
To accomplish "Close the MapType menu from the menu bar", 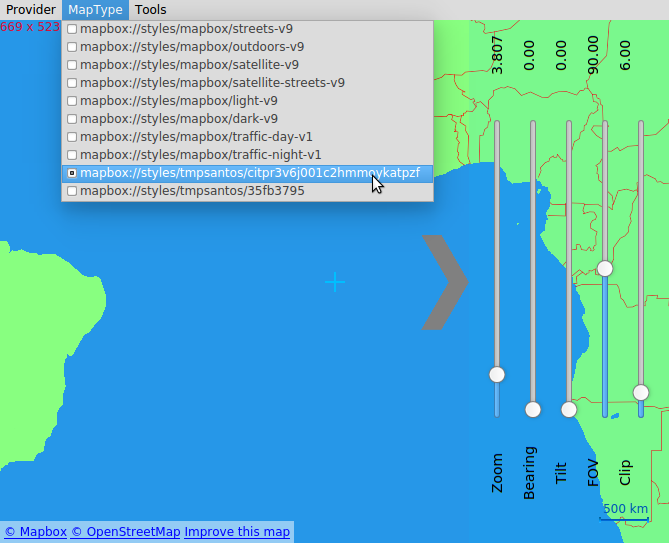I will (95, 9).
